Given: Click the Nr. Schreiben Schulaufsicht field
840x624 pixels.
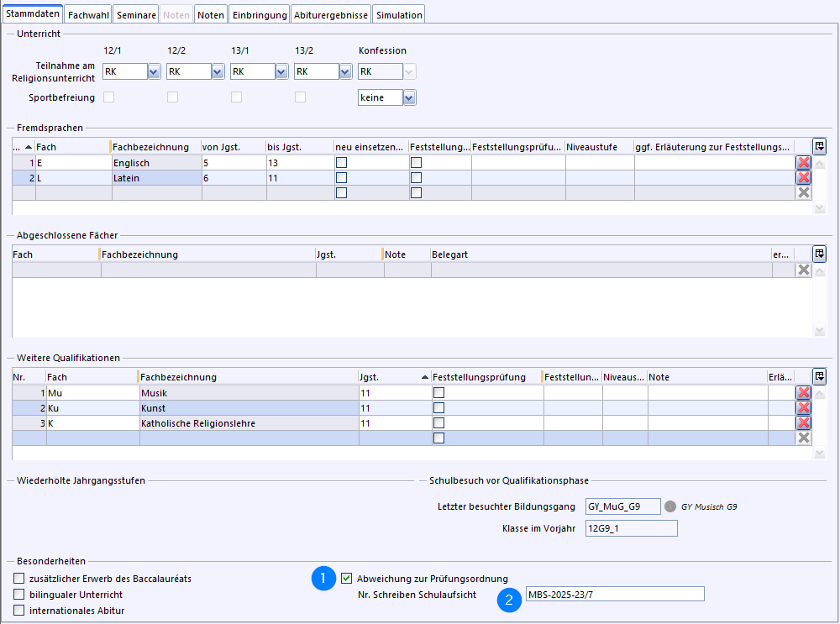Looking at the screenshot, I should click(614, 595).
